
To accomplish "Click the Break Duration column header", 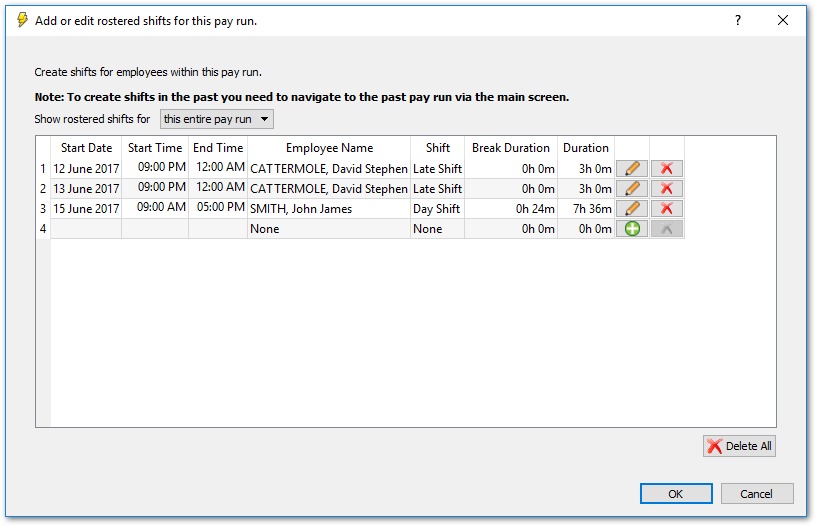I will click(511, 148).
